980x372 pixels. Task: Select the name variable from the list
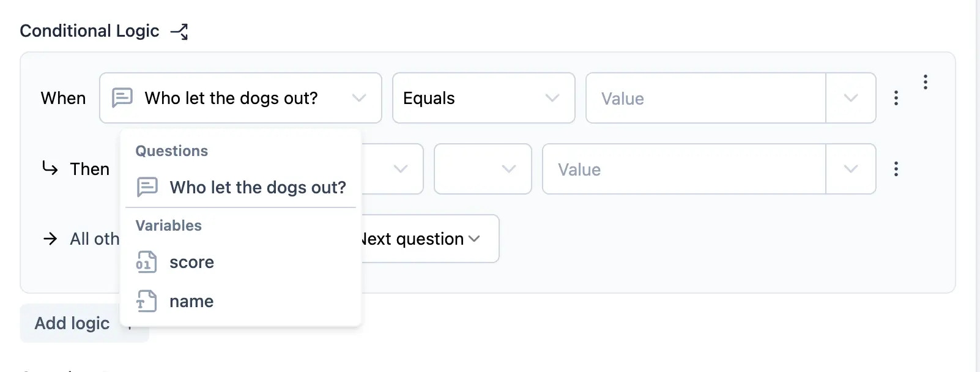coord(191,301)
